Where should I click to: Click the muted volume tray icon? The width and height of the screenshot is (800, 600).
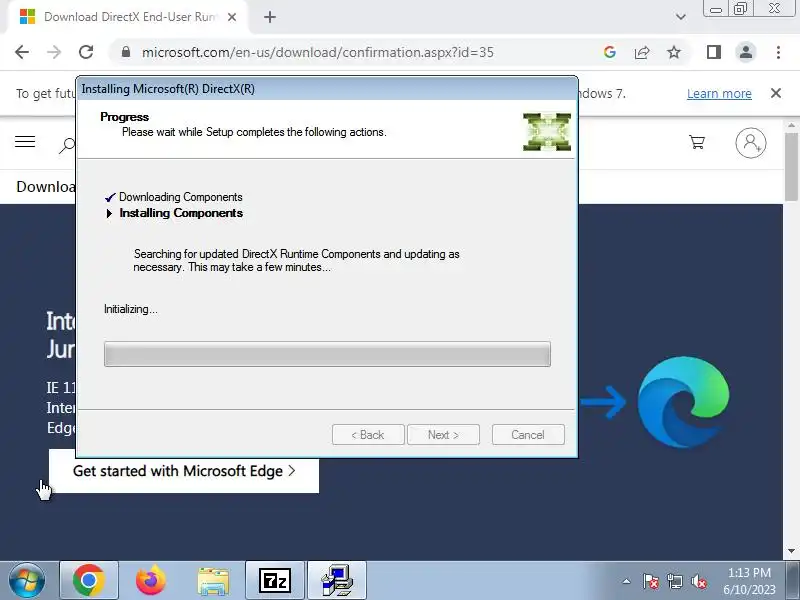point(698,581)
